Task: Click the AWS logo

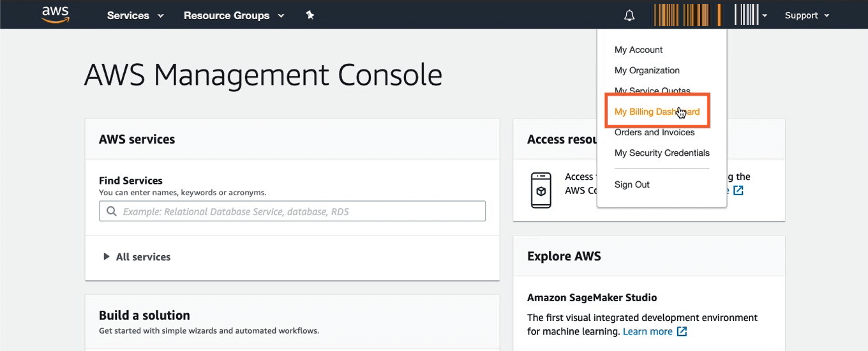Action: tap(56, 15)
